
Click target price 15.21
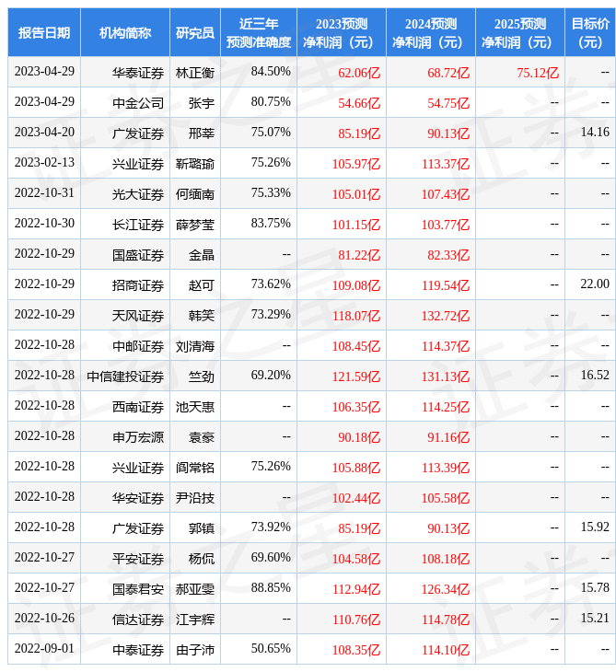coord(595,618)
